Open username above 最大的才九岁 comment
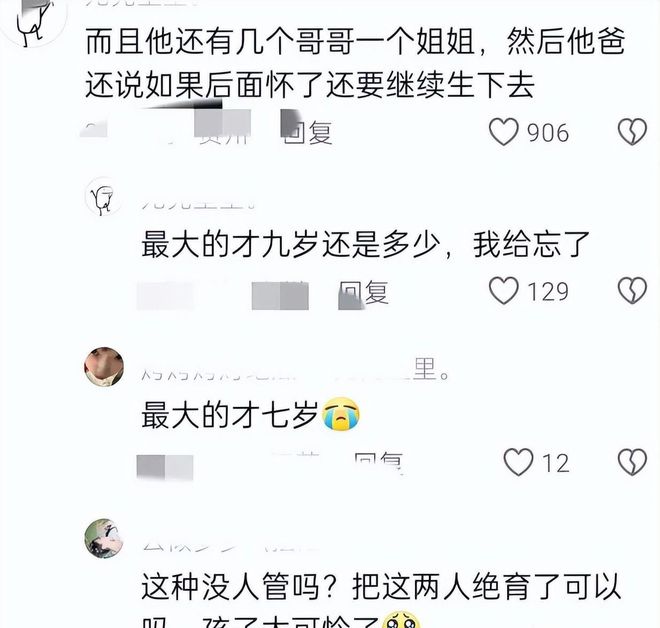The width and height of the screenshot is (660, 628). tap(199, 205)
